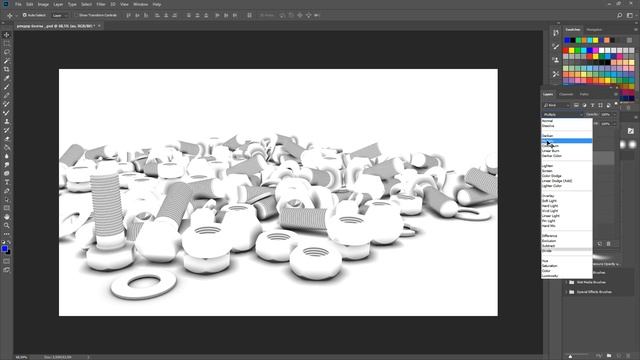Close the open document tab

click(99, 26)
